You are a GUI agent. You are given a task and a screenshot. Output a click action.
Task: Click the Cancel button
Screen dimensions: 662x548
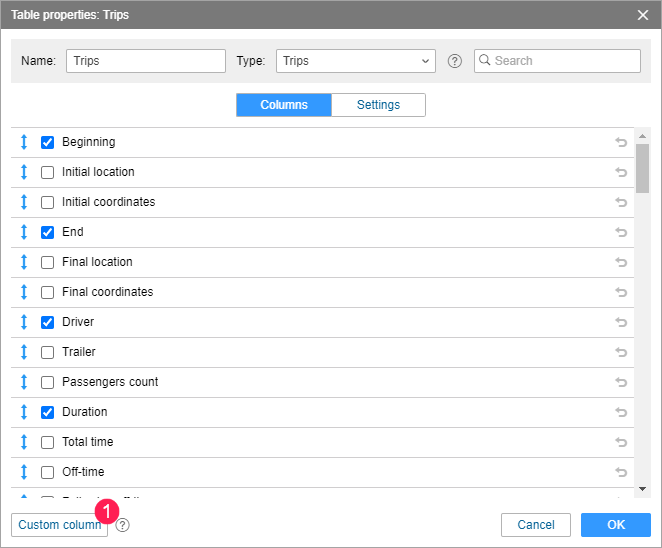coord(536,525)
